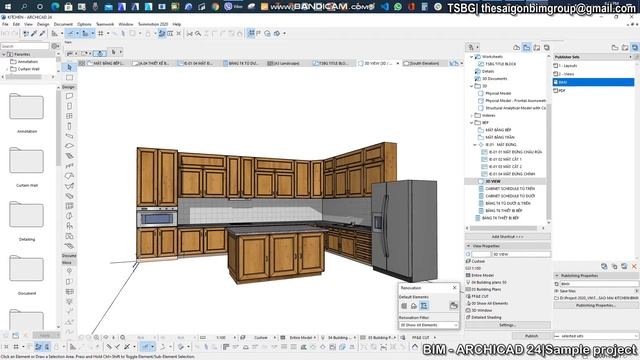Click the existing elements icon in Renovation palette
The image size is (640, 360).
click(x=404, y=306)
